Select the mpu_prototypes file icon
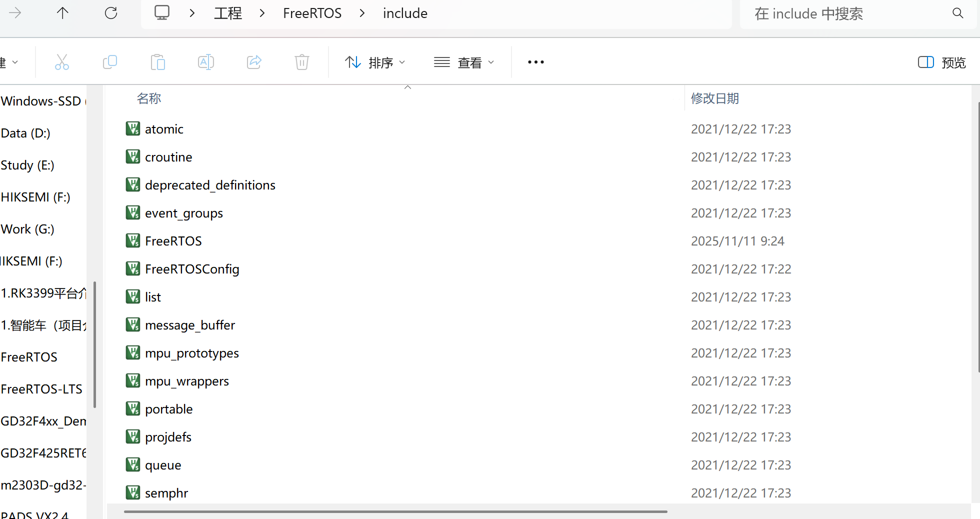The height and width of the screenshot is (519, 980). tap(132, 353)
